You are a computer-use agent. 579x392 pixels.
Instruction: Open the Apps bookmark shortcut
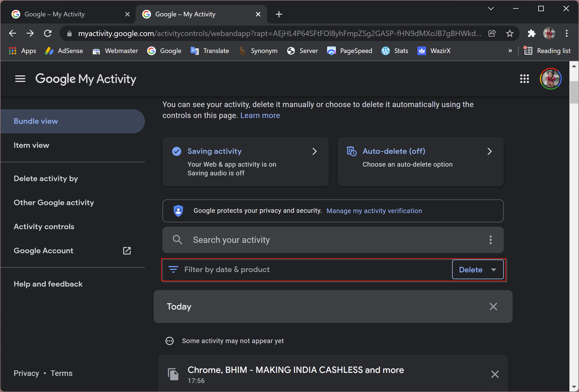click(x=22, y=51)
